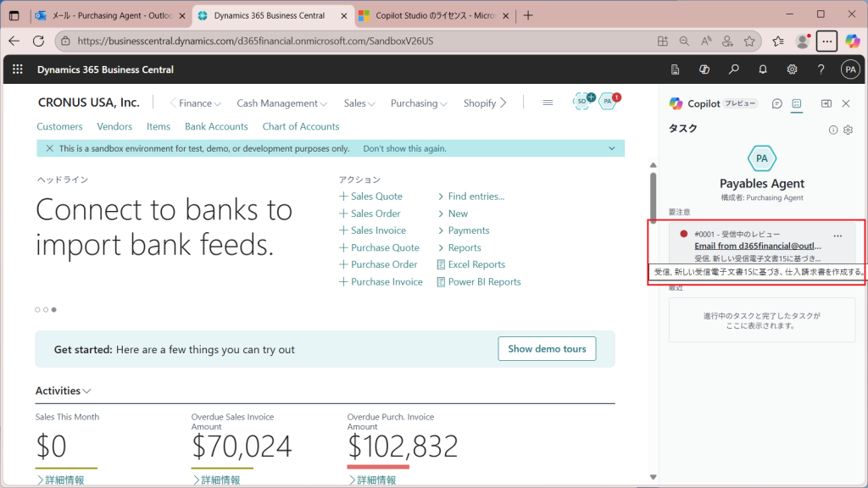This screenshot has height=488, width=868.
Task: Click Don't show this again
Action: coord(404,148)
